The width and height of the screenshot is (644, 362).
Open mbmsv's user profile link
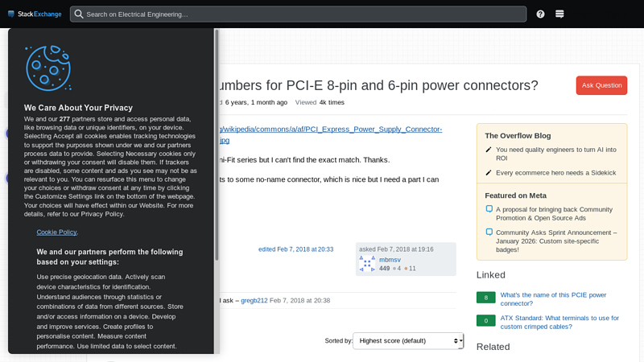click(390, 259)
